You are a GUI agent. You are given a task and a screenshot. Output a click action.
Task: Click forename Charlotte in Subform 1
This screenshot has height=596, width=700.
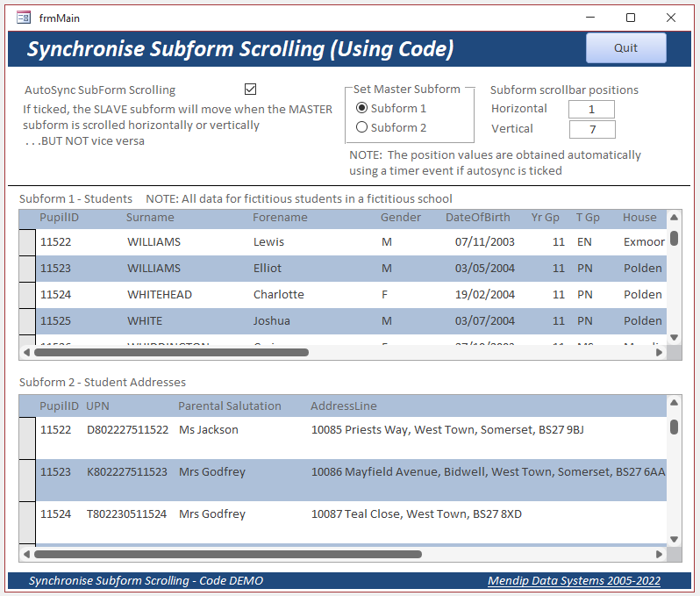[279, 295]
